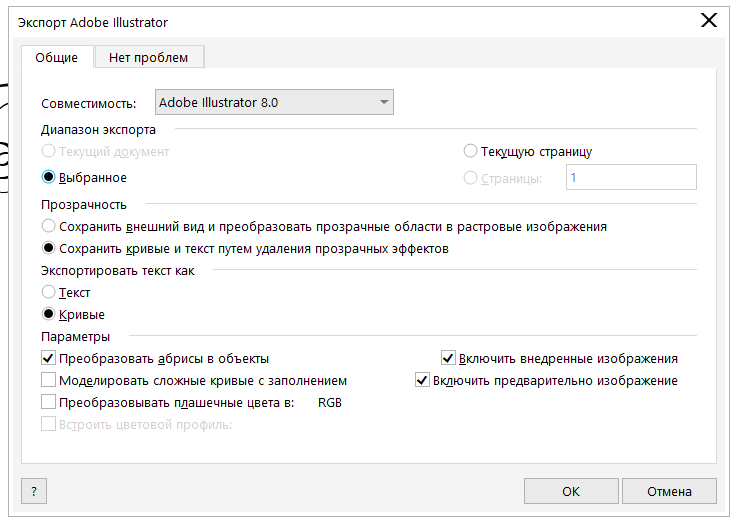The height and width of the screenshot is (524, 735).
Task: Toggle Преобразовывать плашечные цвета checkbox
Action: point(48,403)
